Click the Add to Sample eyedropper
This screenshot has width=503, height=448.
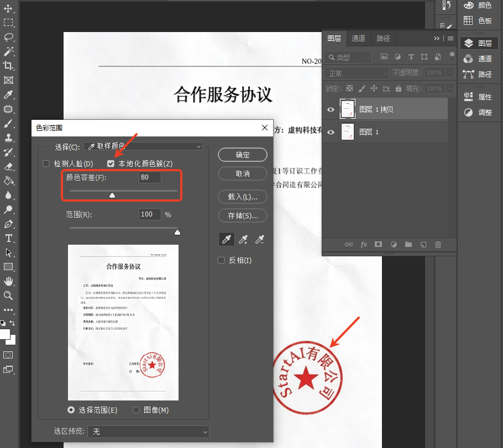243,239
